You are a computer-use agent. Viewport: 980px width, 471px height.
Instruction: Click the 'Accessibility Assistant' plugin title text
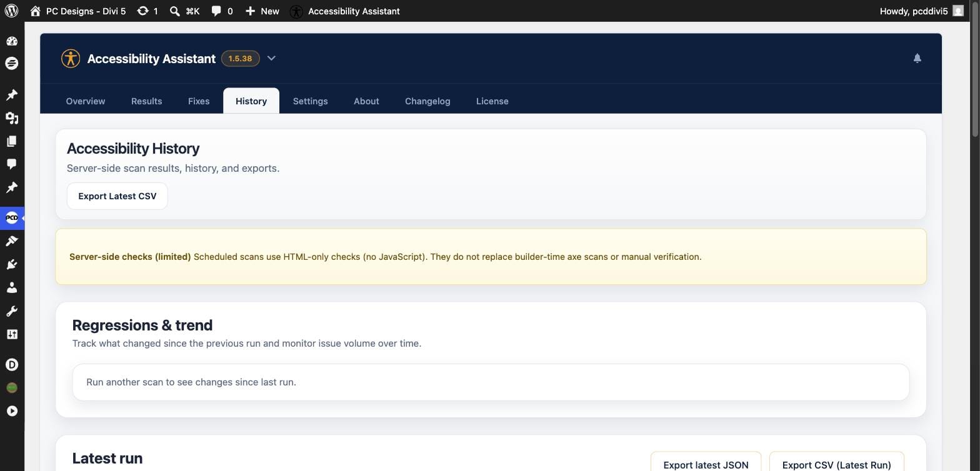151,59
